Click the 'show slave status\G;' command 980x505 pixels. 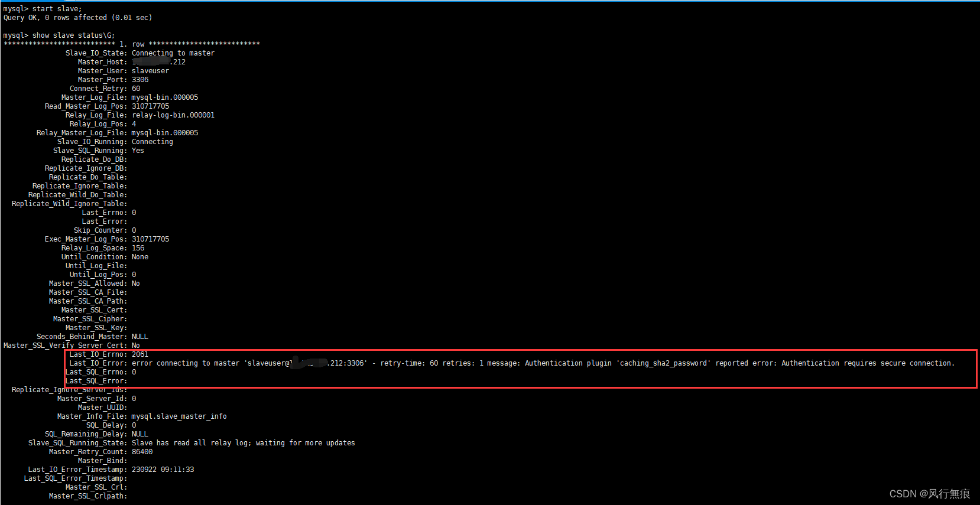[x=74, y=35]
